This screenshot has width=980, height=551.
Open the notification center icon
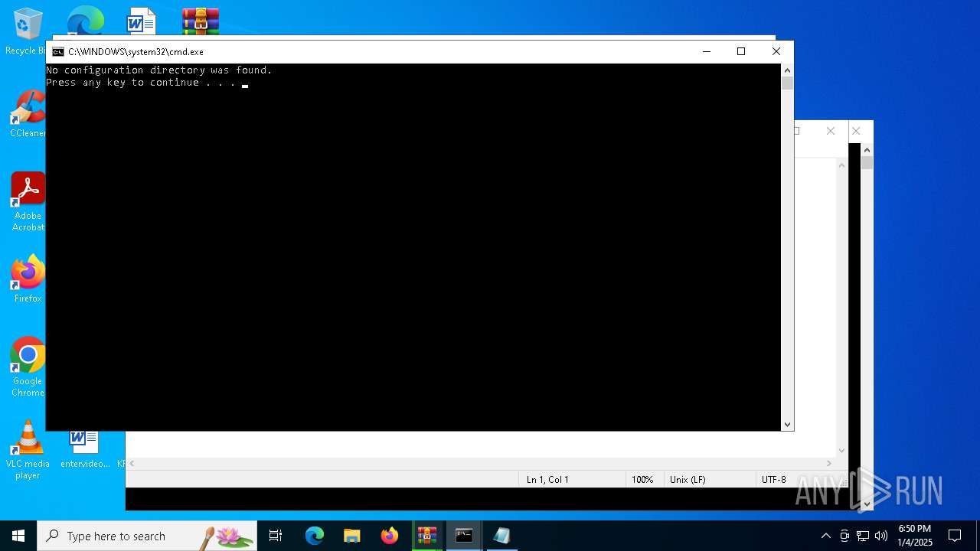coord(955,536)
